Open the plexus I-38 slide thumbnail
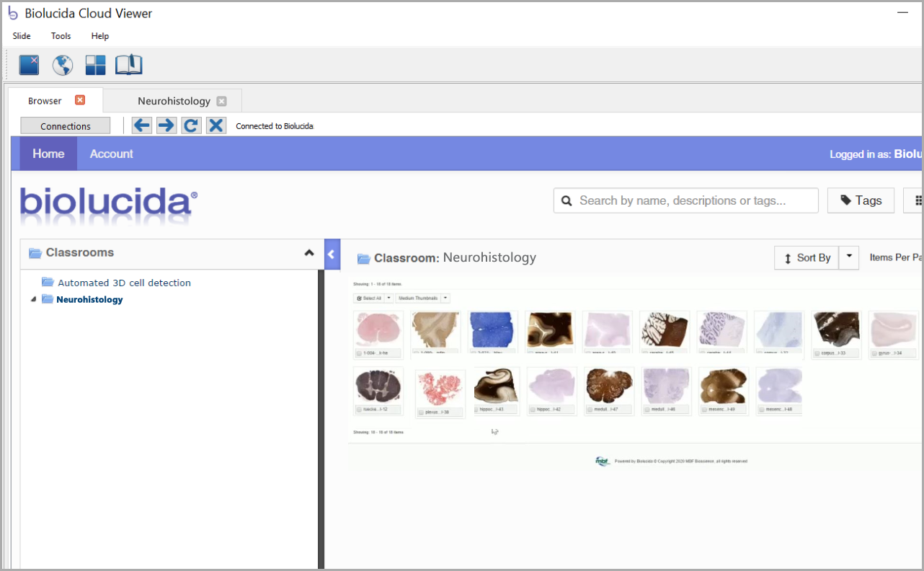 point(440,389)
